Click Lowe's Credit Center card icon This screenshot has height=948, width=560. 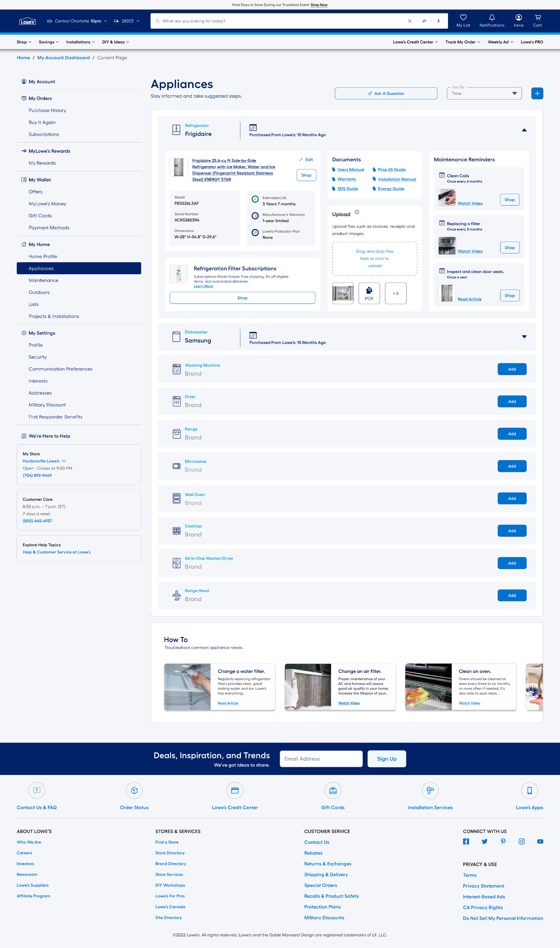pos(235,790)
